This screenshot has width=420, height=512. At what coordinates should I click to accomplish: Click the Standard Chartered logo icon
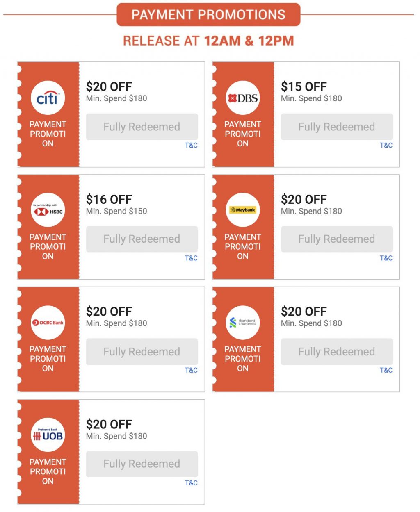tap(243, 323)
